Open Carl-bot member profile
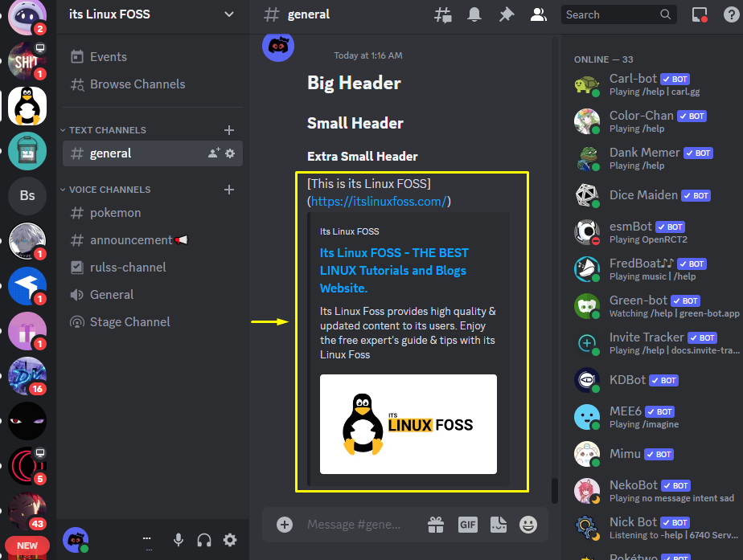The image size is (743, 560). click(x=653, y=84)
